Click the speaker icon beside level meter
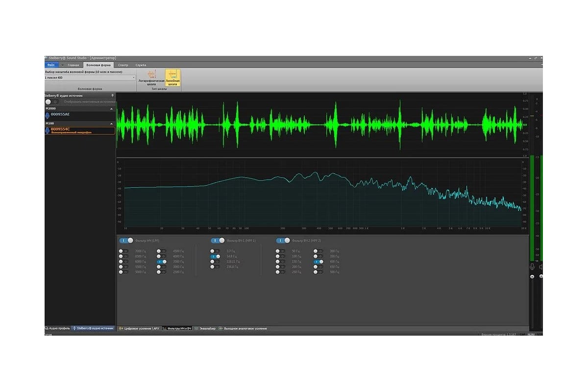This screenshot has width=588, height=392. click(x=541, y=267)
